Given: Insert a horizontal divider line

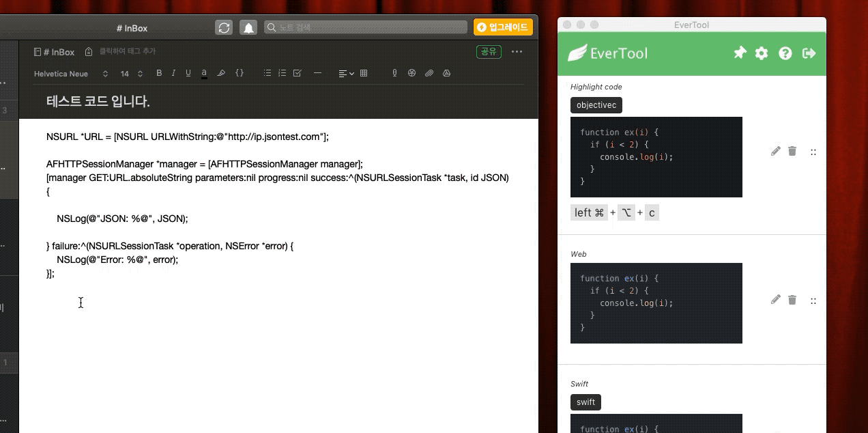Looking at the screenshot, I should [317, 73].
